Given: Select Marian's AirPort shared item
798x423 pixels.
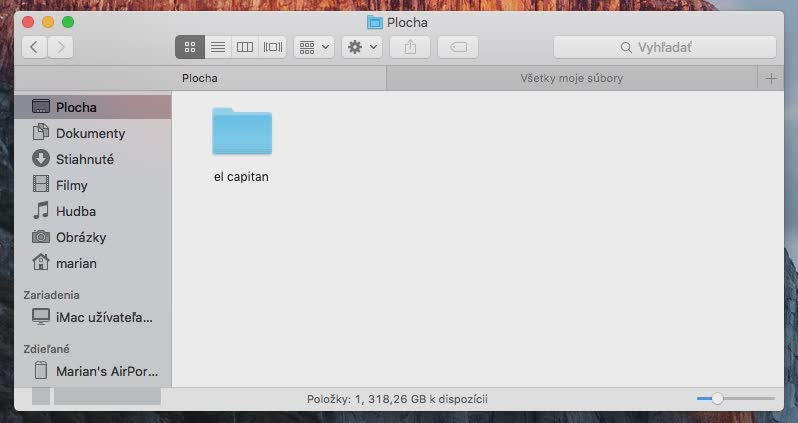Looking at the screenshot, I should coord(93,371).
